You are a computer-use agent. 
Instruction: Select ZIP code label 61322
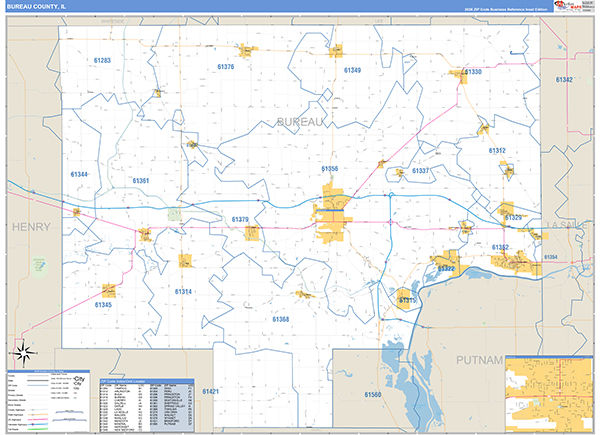tap(446, 269)
